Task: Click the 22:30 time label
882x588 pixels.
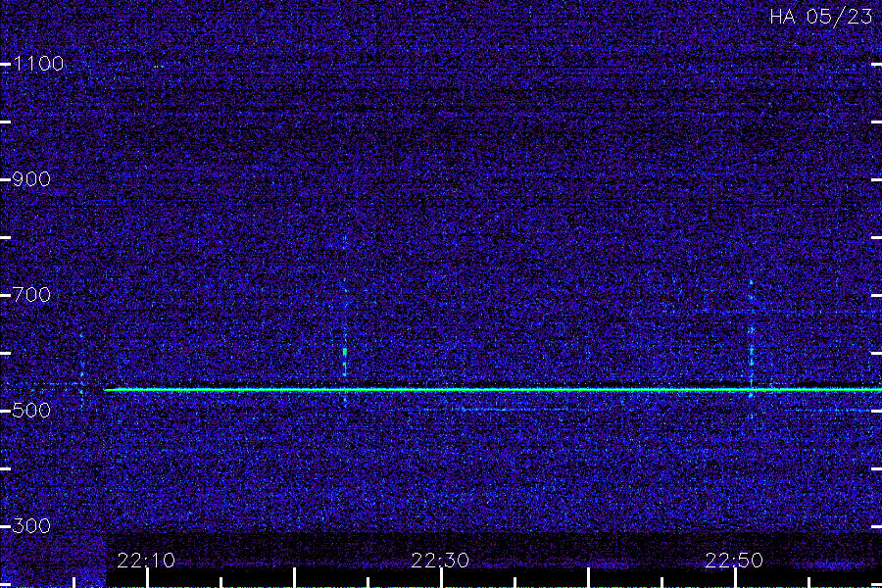Action: (x=440, y=561)
